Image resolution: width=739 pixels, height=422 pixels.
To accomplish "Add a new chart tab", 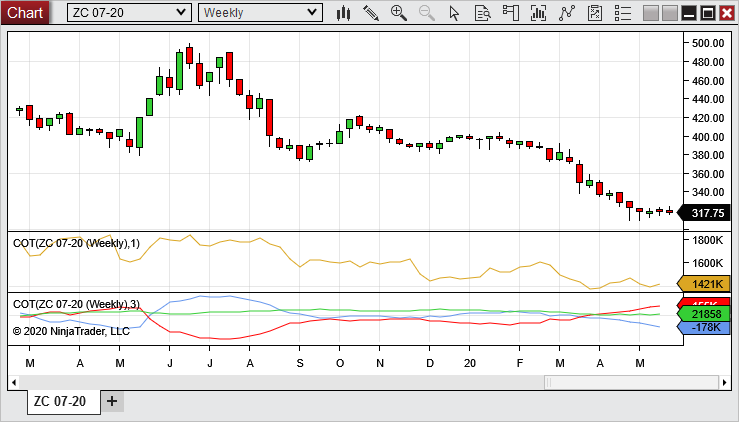I will 112,401.
